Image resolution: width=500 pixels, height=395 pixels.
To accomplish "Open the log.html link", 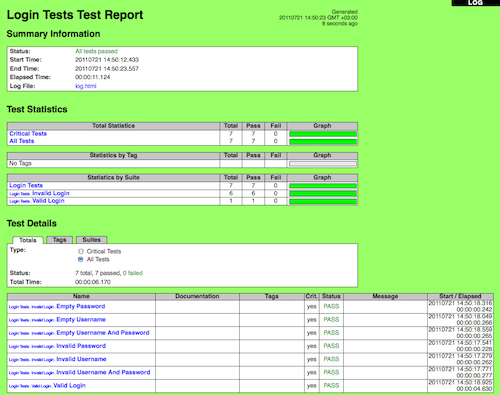I will coord(86,86).
